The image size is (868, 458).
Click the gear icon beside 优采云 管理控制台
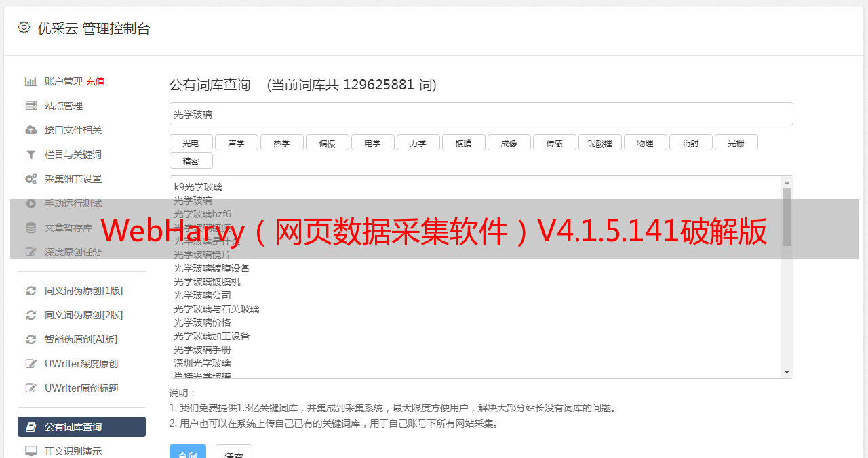24,28
